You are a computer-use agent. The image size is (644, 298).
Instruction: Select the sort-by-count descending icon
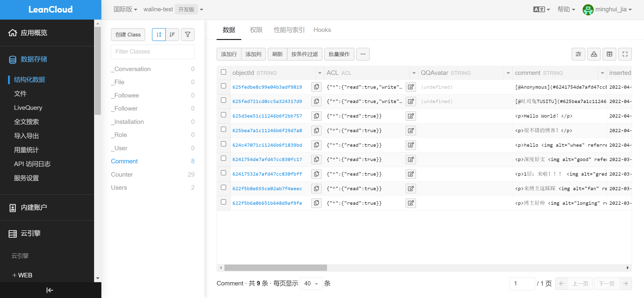pyautogui.click(x=172, y=34)
